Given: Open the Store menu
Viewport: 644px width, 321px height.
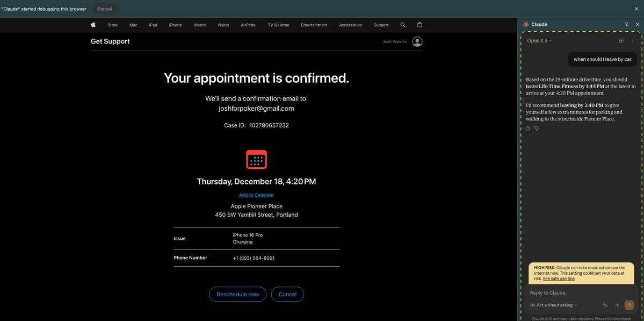Looking at the screenshot, I should pyautogui.click(x=113, y=25).
